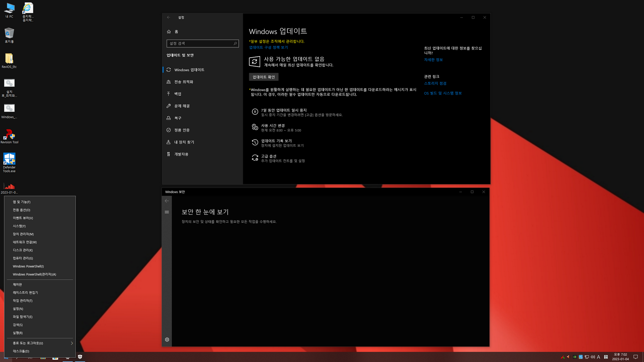Select the 설치 후_최적화 desktop file
The image size is (644, 362).
(x=9, y=88)
